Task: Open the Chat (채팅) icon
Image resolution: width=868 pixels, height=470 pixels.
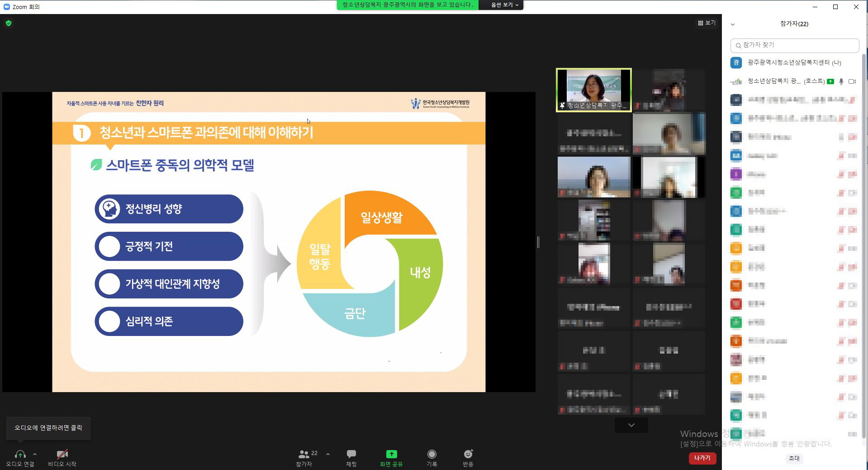Action: tap(351, 454)
